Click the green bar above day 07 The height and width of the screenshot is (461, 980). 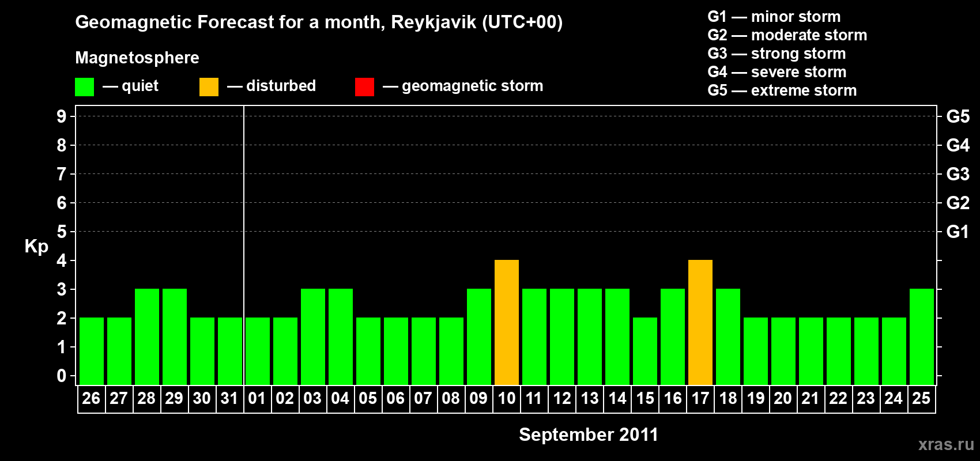pyautogui.click(x=424, y=351)
